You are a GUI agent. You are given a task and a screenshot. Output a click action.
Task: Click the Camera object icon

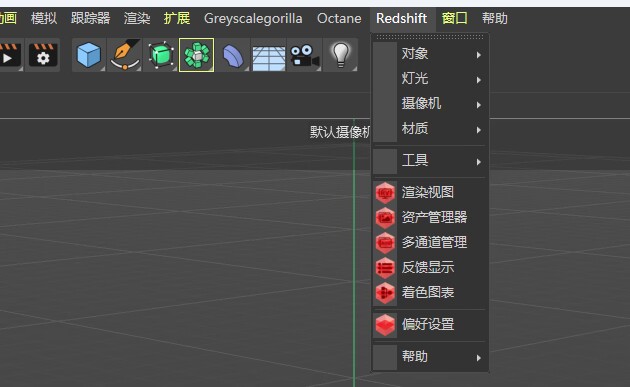click(305, 55)
